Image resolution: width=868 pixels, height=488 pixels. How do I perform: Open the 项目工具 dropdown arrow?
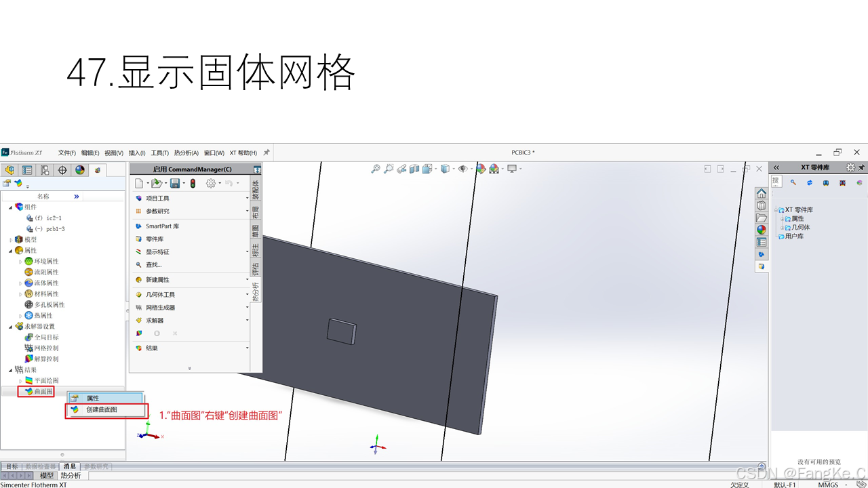(x=247, y=199)
